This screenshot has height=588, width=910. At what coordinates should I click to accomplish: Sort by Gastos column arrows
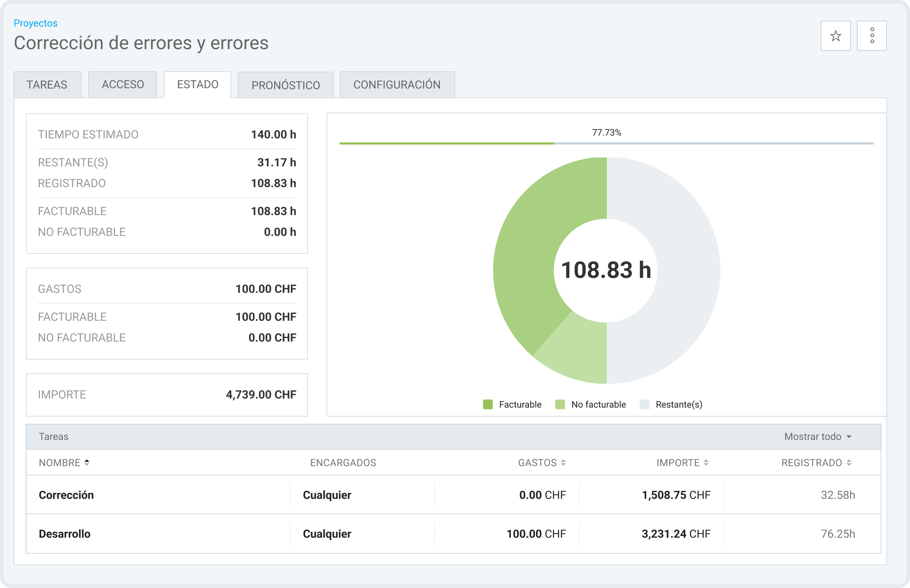[x=563, y=463]
